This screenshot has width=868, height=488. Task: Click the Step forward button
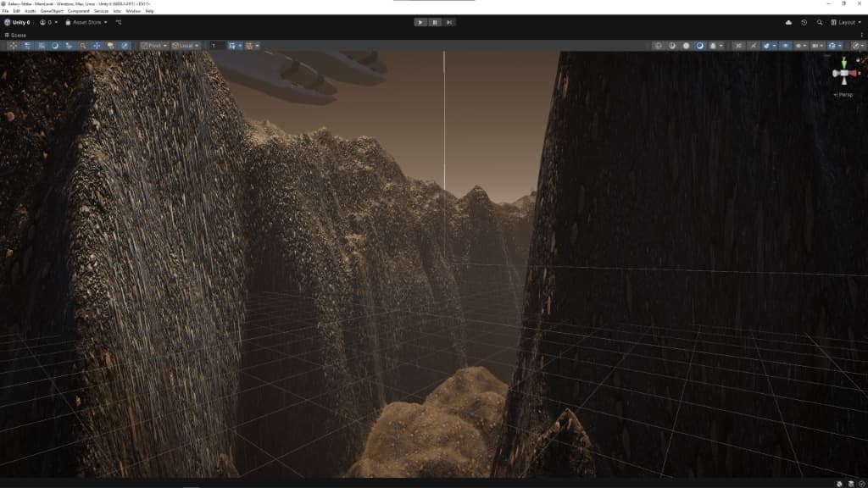(449, 23)
